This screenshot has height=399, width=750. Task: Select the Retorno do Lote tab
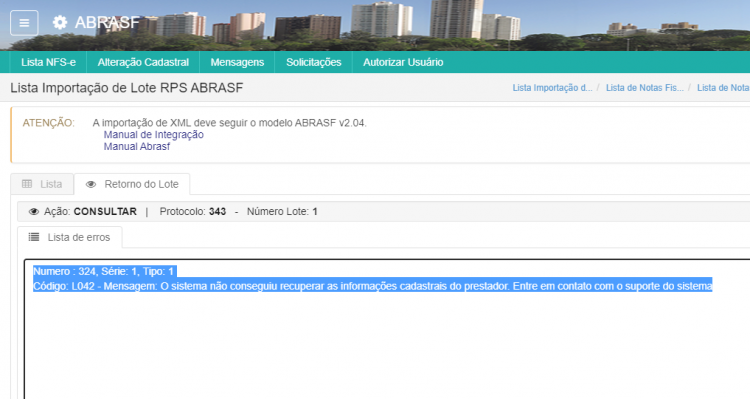[132, 184]
